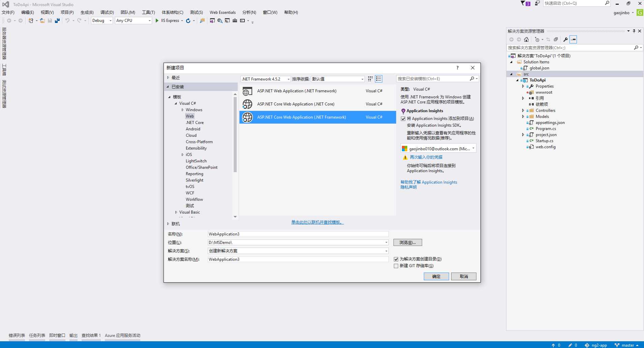
Task: Click the Properties wrench icon in Solution Explorer
Action: (x=565, y=39)
